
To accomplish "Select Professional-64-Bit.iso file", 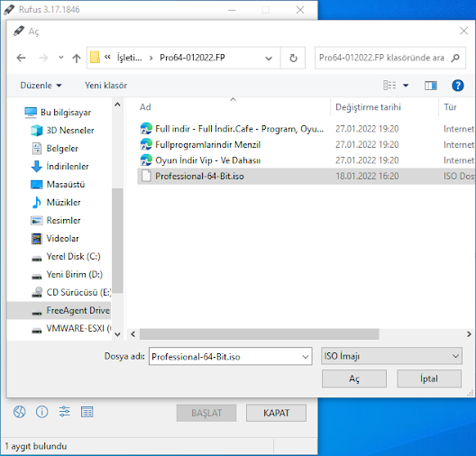I will click(x=307, y=177).
